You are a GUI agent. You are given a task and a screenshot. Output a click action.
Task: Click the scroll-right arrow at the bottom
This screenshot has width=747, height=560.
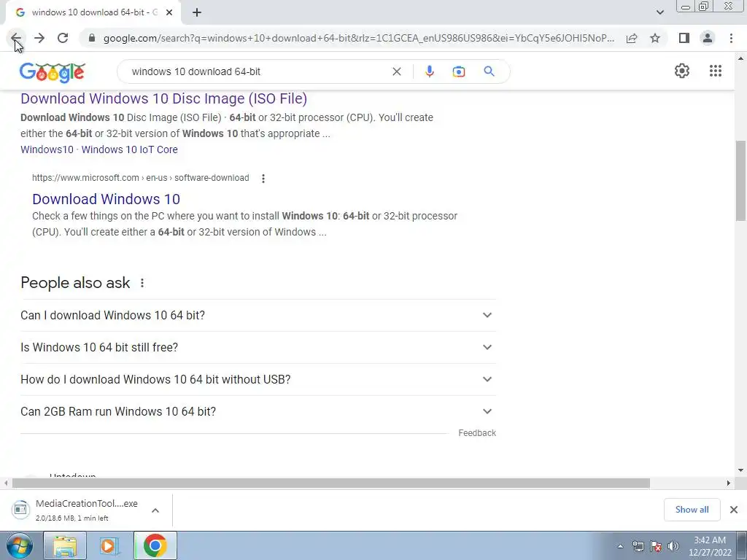(x=729, y=483)
